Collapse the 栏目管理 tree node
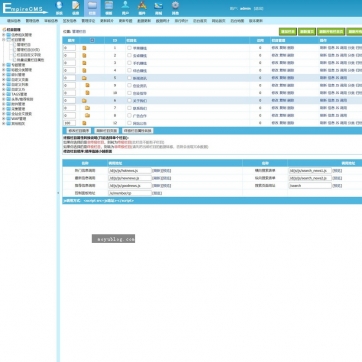Image resolution: width=362 pixels, height=362 pixels. [x=4, y=39]
